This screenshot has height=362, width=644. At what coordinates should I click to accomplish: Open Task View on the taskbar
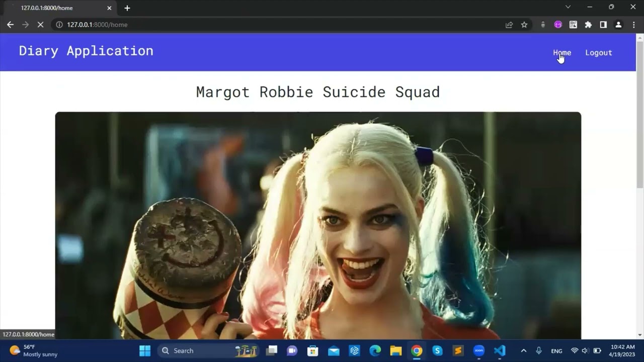coord(272,350)
